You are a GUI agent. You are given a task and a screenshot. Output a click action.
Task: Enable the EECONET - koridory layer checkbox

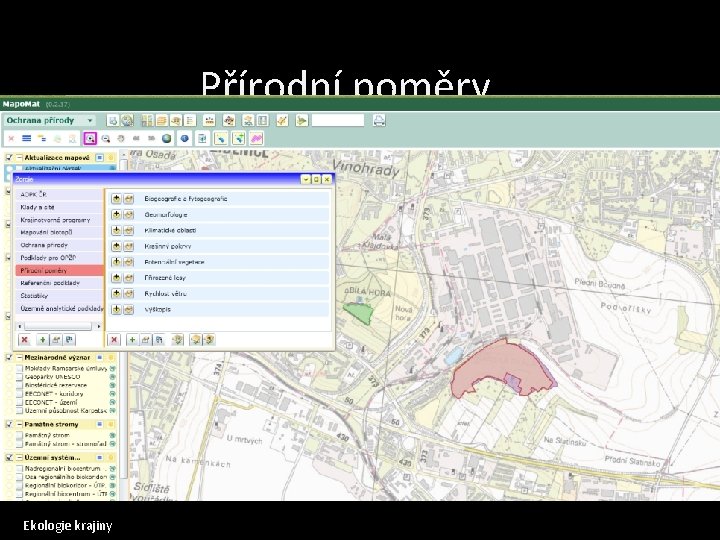click(19, 394)
